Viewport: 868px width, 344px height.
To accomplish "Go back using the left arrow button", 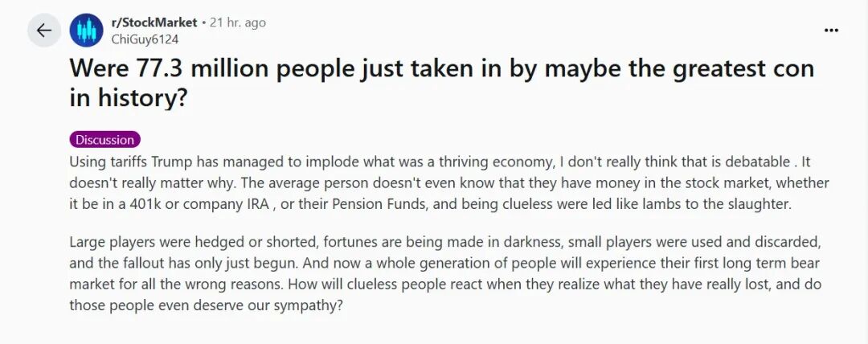I will (x=43, y=31).
